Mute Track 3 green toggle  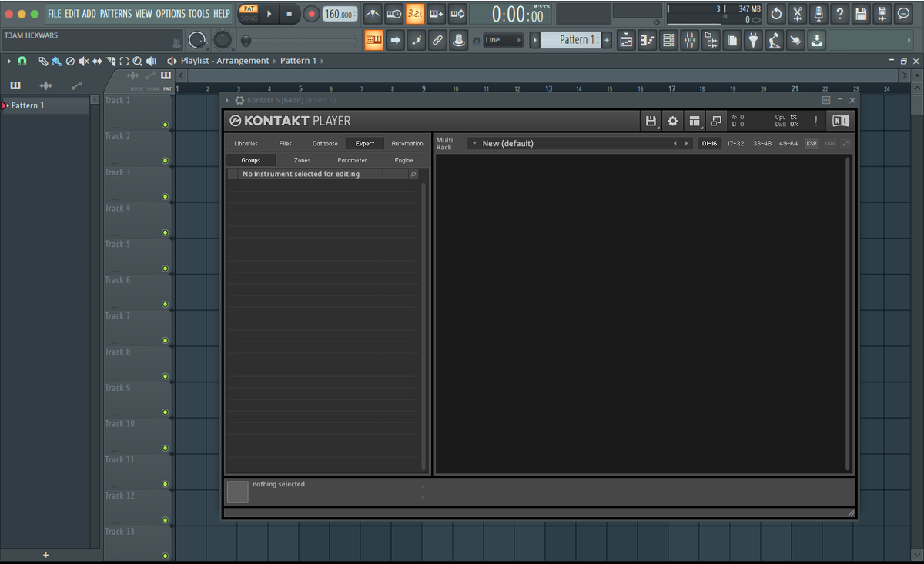click(x=165, y=196)
